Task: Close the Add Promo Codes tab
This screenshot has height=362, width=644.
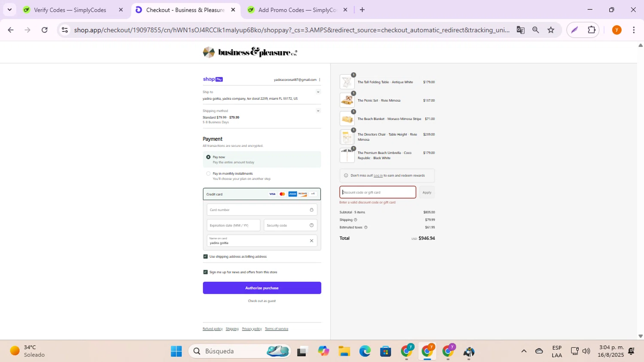Action: [345, 10]
